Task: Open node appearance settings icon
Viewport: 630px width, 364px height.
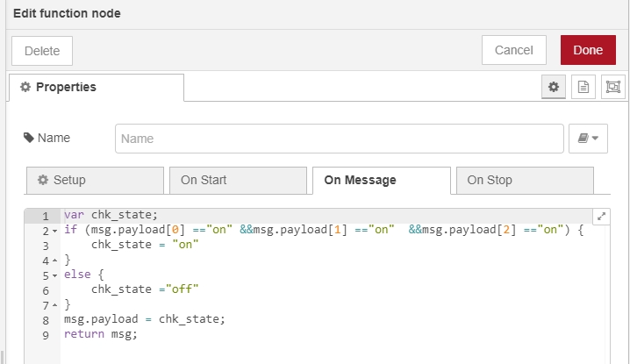Action: pos(612,87)
